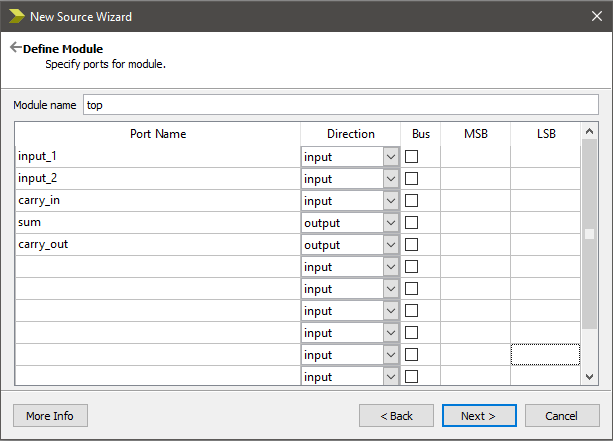Tick Bus checkbox for carry_out port
Viewport: 613px width, 441px height.
click(411, 245)
